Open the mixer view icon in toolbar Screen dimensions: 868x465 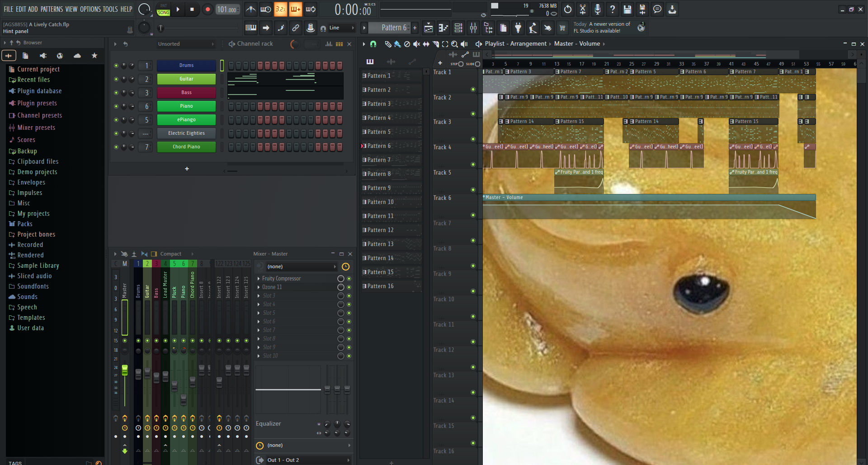[473, 28]
